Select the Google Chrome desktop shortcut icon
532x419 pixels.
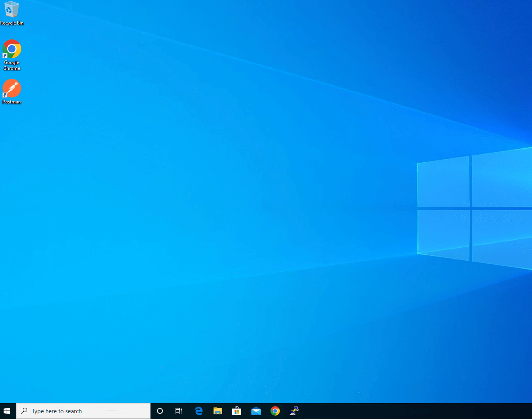point(12,49)
